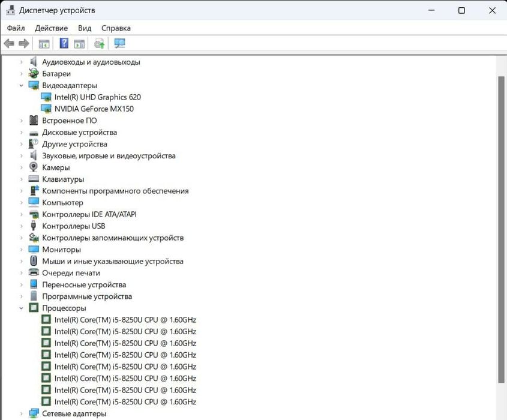Expand the Камеры branch
This screenshot has height=420, width=507.
22,167
